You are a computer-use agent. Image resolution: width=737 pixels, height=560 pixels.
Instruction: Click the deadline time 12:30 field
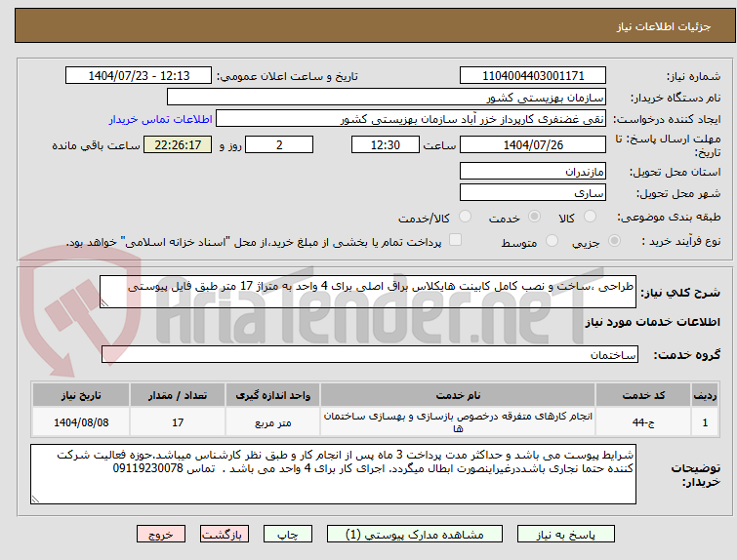coord(386,144)
